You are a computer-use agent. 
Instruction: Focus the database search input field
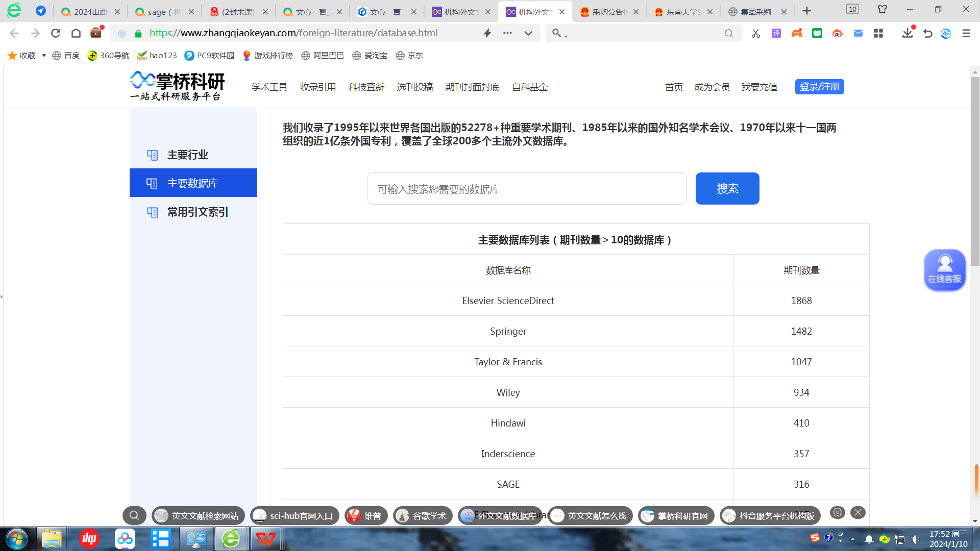click(527, 189)
